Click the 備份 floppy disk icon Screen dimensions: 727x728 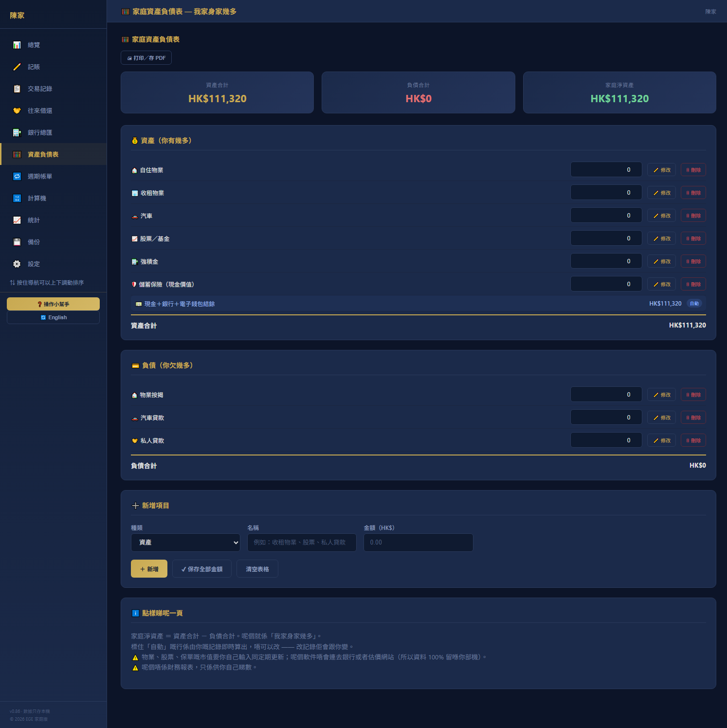[17, 242]
